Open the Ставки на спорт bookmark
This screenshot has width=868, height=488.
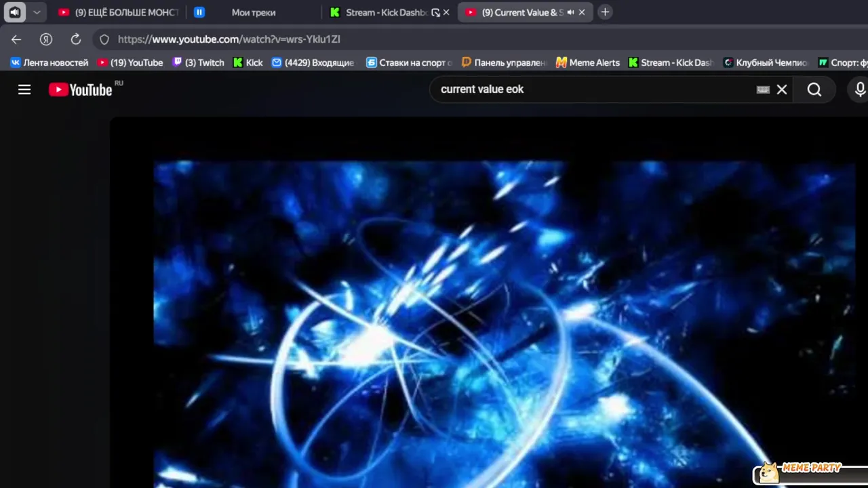(409, 62)
